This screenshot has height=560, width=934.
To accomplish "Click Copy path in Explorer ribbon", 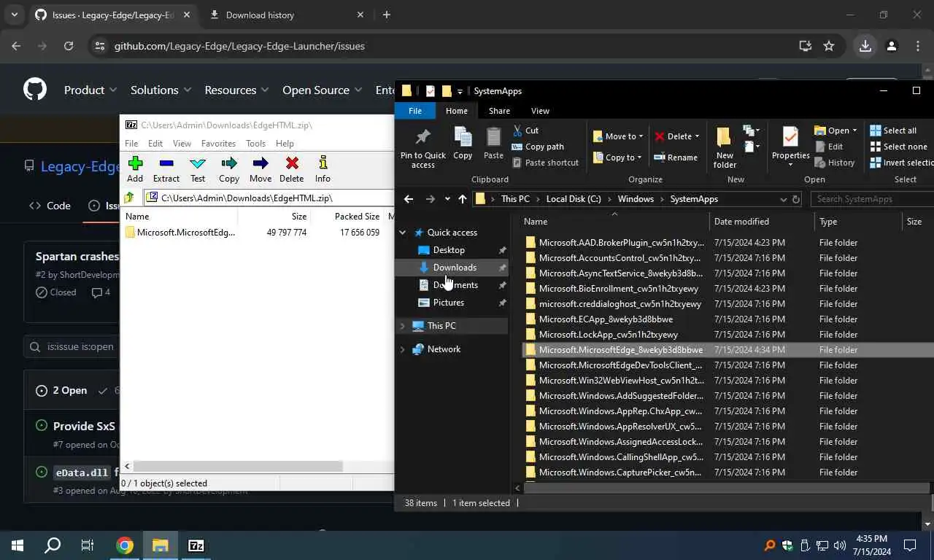I will pyautogui.click(x=538, y=147).
